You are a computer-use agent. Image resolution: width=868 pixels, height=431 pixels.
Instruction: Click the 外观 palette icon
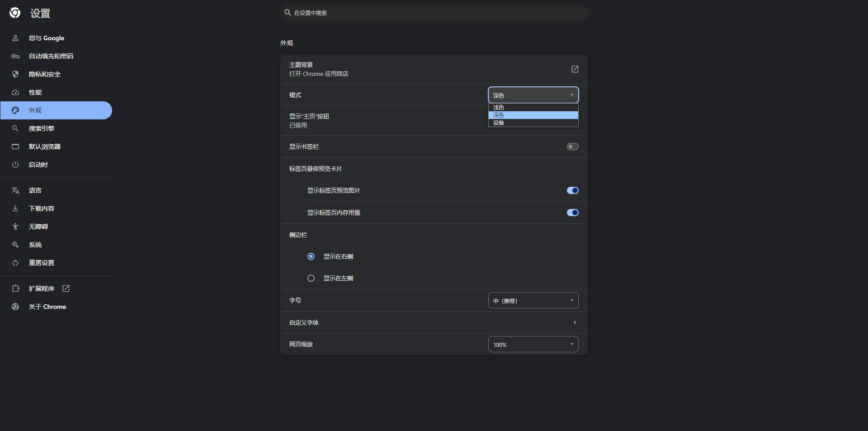(x=15, y=110)
